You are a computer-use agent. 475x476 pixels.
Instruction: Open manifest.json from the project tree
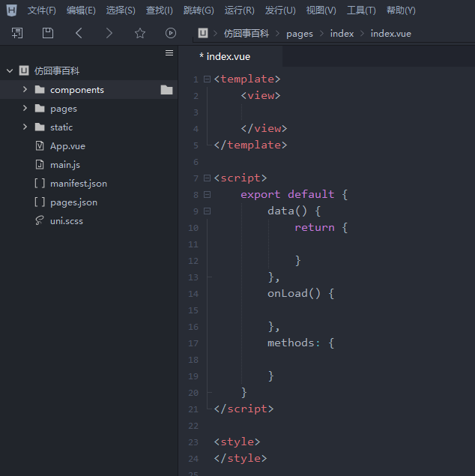[x=79, y=184]
